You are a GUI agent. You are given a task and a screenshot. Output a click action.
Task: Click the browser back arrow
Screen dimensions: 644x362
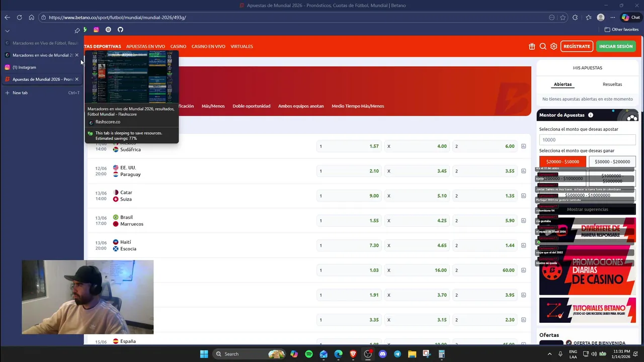7,17
